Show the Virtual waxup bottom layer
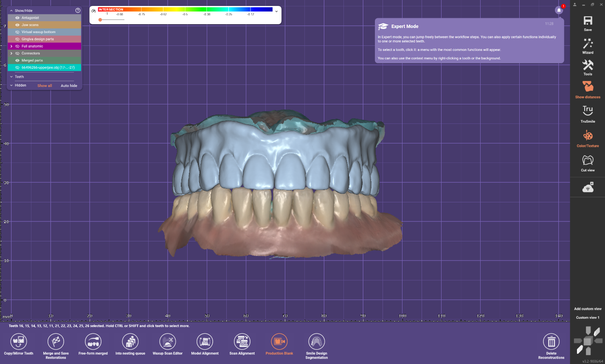Viewport: 605px width, 364px height. (x=17, y=32)
